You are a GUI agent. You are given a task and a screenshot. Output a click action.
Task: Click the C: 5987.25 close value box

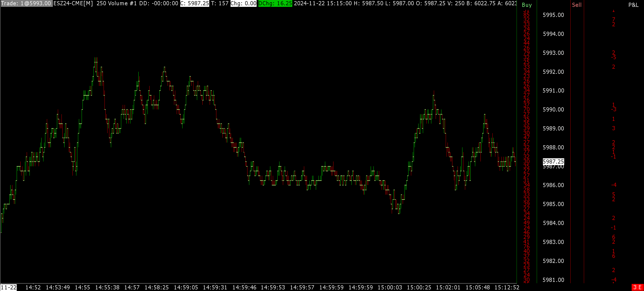coord(194,3)
